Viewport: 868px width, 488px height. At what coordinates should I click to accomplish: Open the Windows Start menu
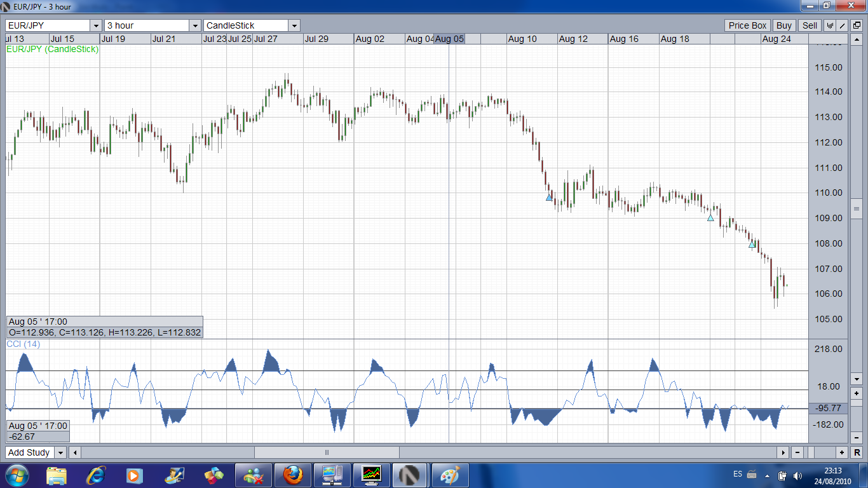pyautogui.click(x=16, y=475)
